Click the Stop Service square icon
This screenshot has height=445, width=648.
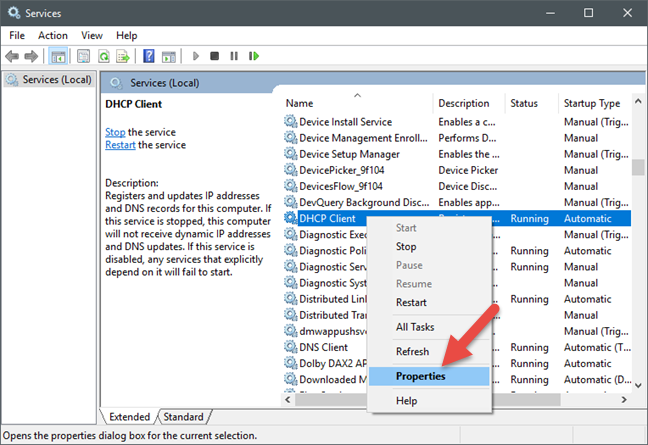[x=214, y=56]
